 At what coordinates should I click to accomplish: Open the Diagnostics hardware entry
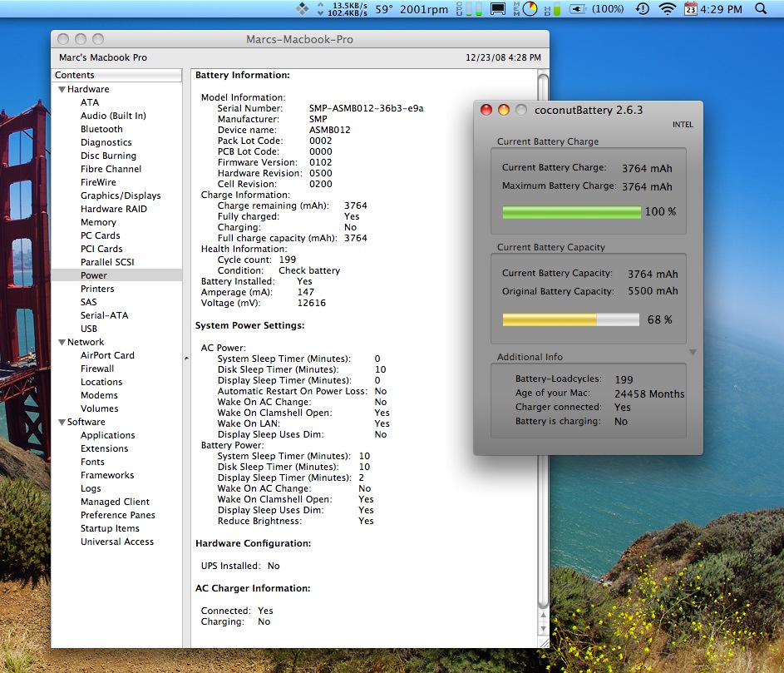pyautogui.click(x=106, y=142)
